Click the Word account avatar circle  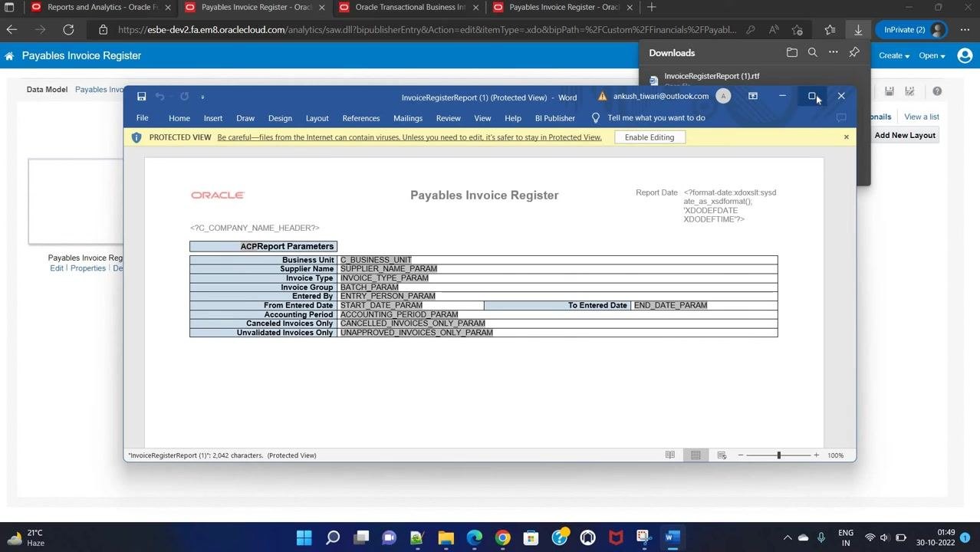(723, 97)
